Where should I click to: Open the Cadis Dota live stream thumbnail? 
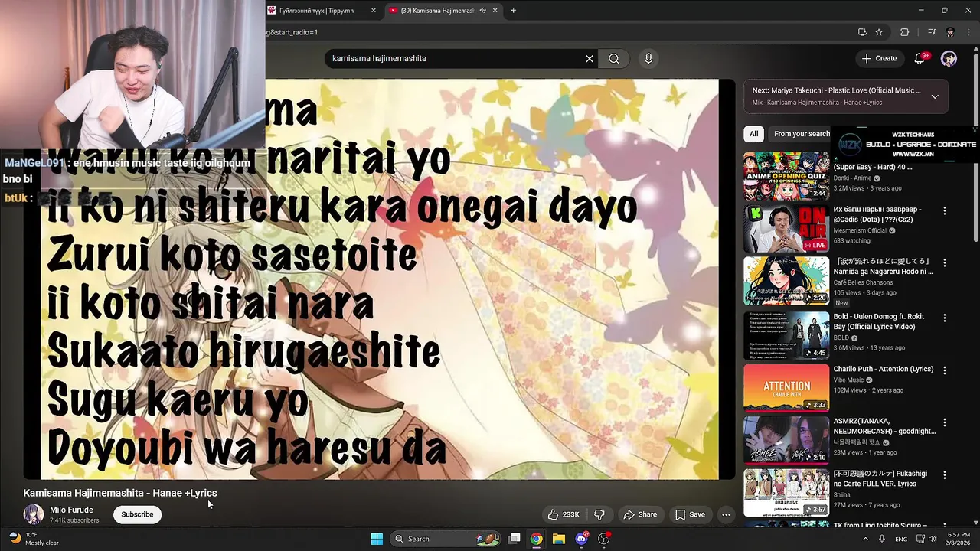[x=786, y=228]
